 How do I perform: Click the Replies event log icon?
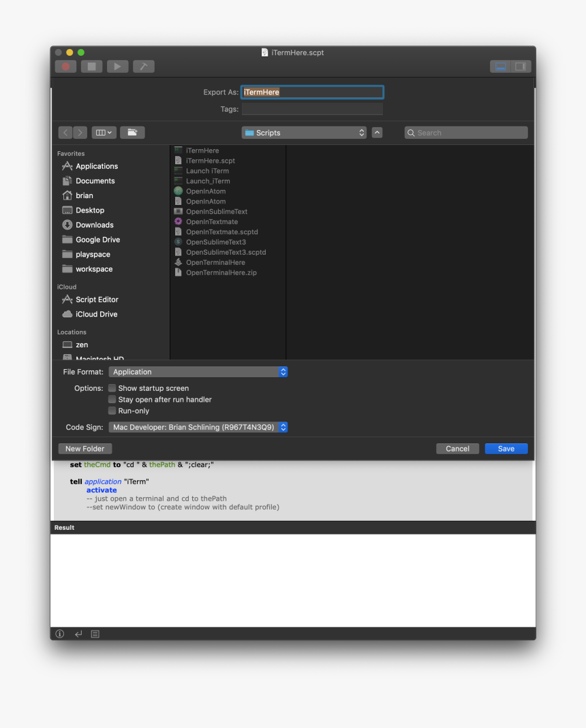(78, 633)
